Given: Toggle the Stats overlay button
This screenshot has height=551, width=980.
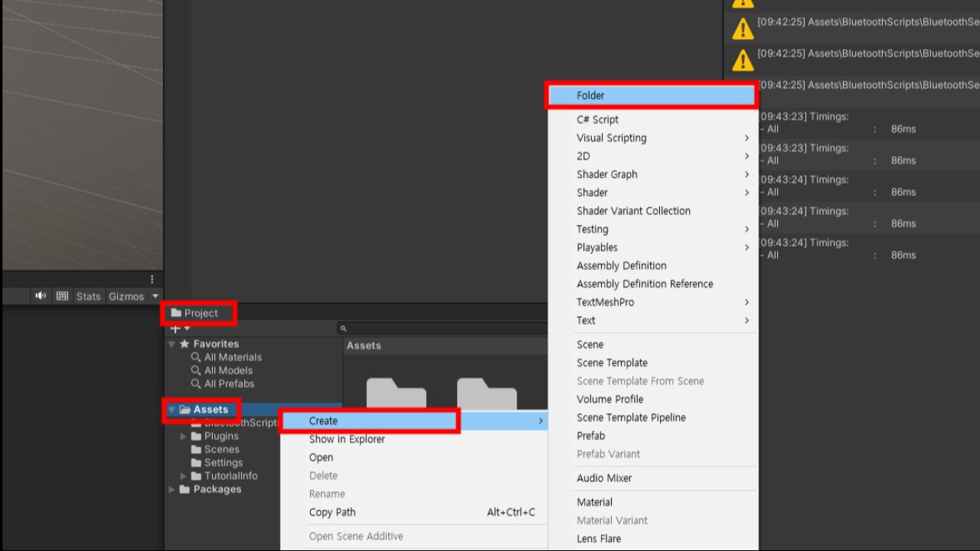Looking at the screenshot, I should (x=88, y=296).
